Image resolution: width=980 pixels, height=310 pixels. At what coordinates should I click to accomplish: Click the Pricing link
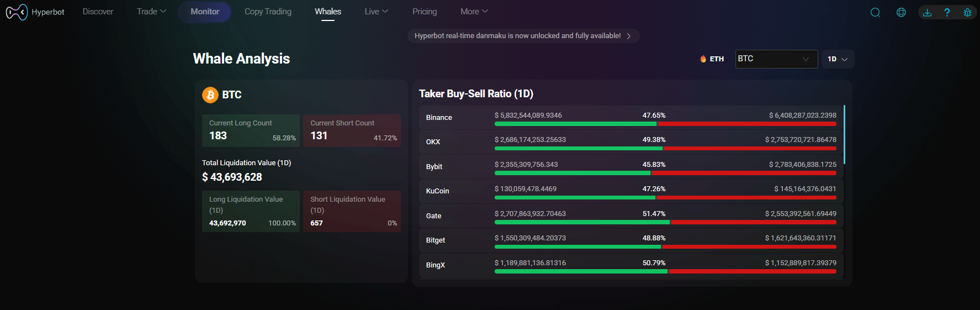(424, 12)
